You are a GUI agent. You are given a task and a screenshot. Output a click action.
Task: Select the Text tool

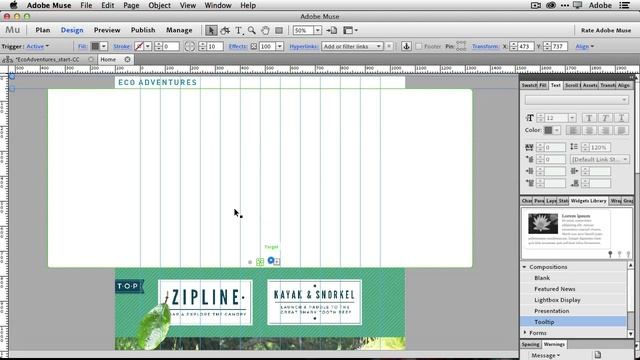tap(239, 31)
